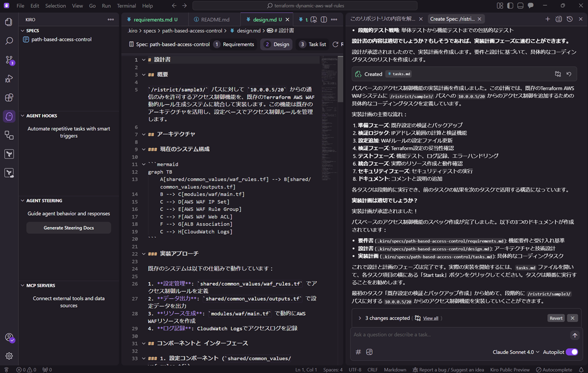Screen dimensions: 588x373
Task: Click the # context icon in chat input
Action: [358, 352]
